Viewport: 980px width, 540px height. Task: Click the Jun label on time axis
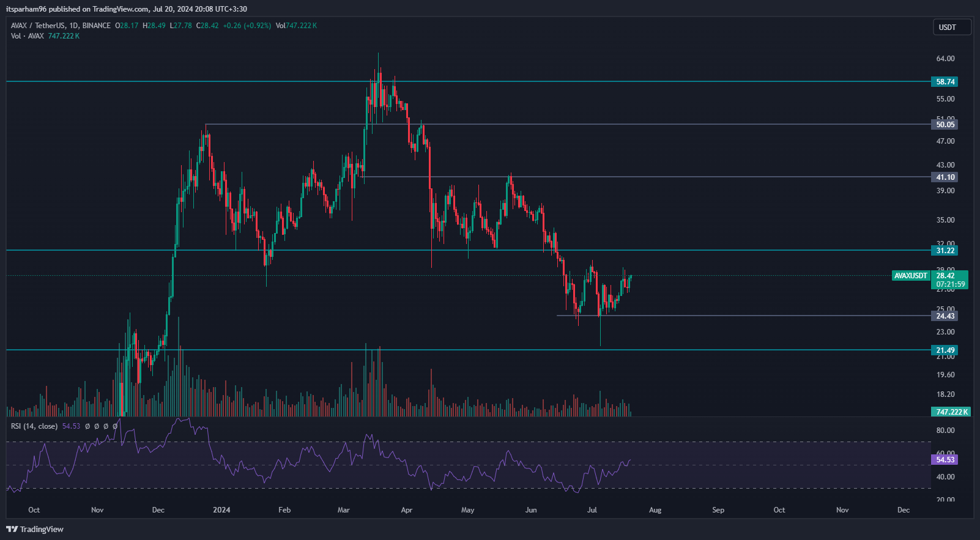[x=531, y=510]
